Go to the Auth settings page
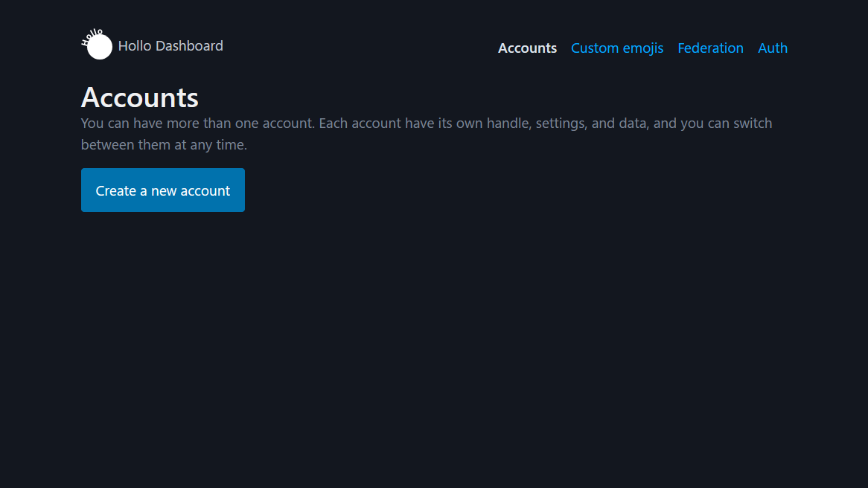The width and height of the screenshot is (868, 488). coord(772,48)
